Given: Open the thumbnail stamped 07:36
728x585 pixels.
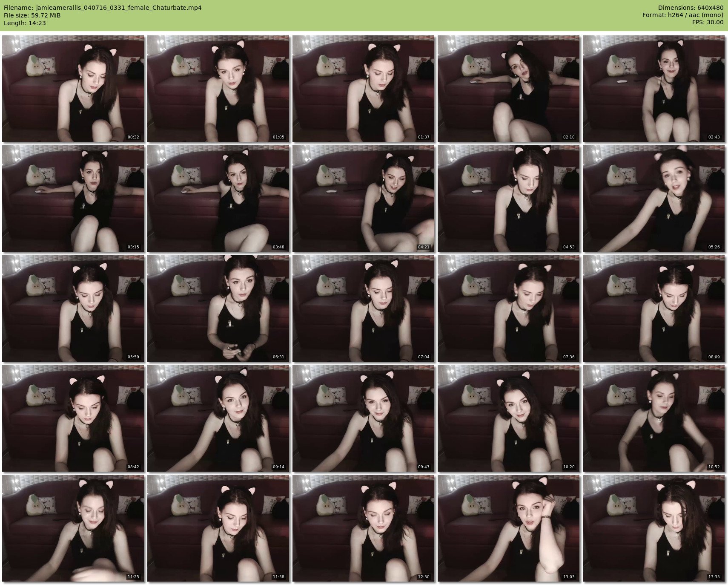Looking at the screenshot, I should [508, 308].
